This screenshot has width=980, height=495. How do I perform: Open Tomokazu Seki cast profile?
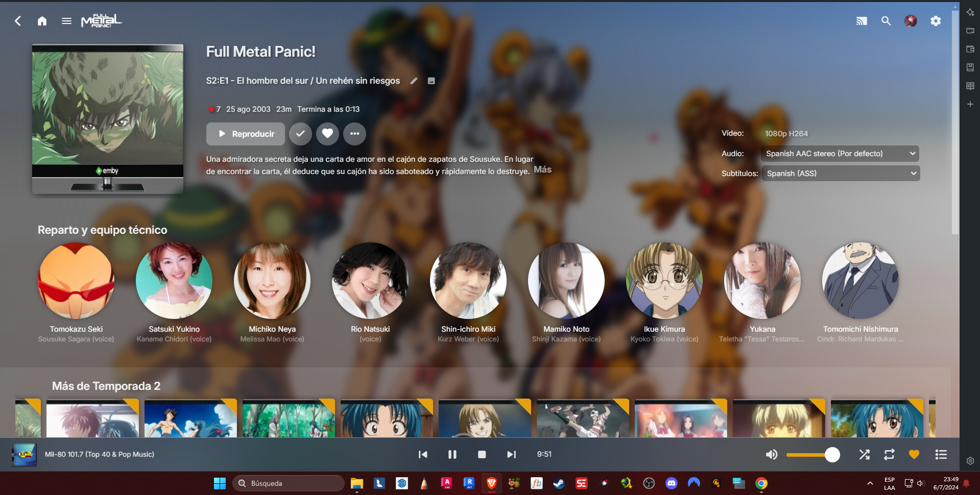(x=76, y=281)
